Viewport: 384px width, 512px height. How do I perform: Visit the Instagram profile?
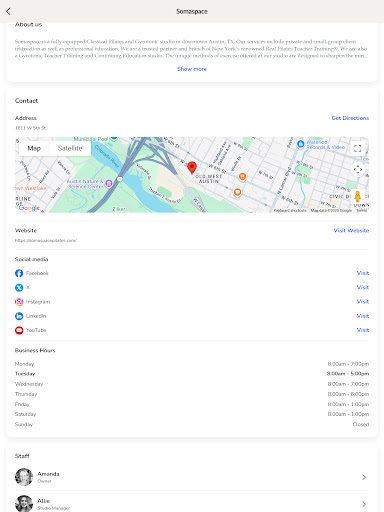363,301
